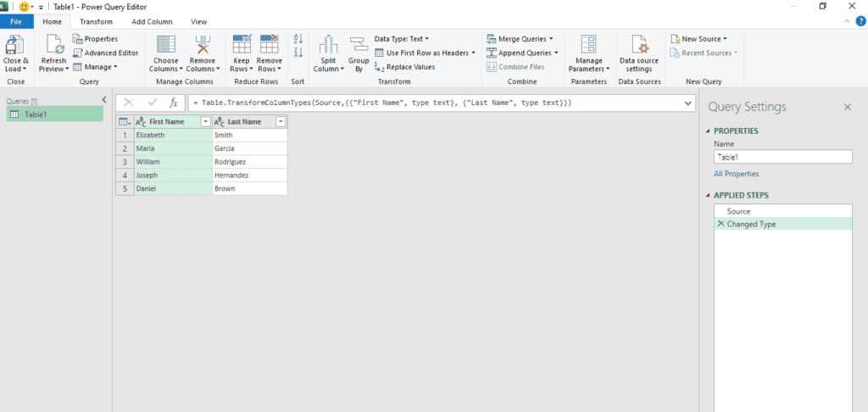Click the Close & Load icon
Viewport: 868px width, 412px height.
(15, 45)
